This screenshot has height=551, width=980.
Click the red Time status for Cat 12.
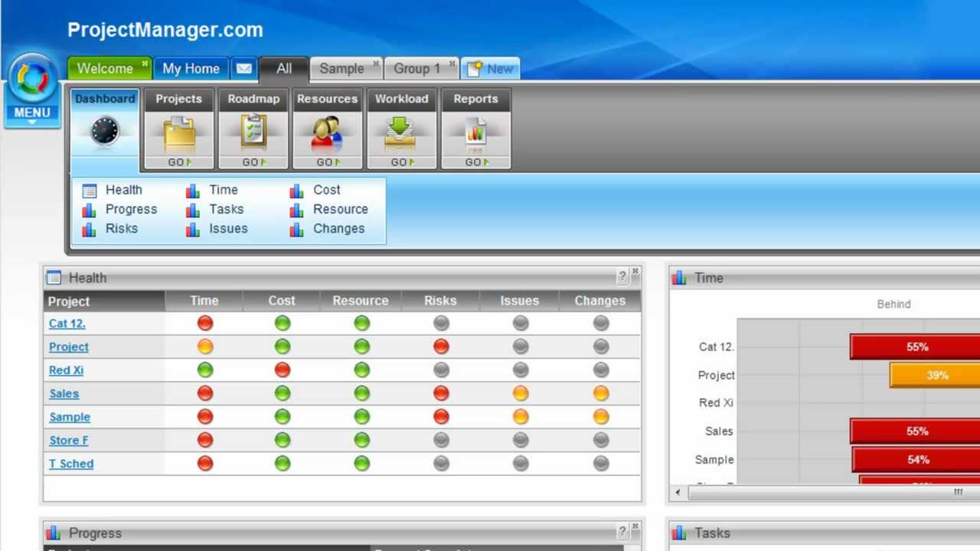204,323
